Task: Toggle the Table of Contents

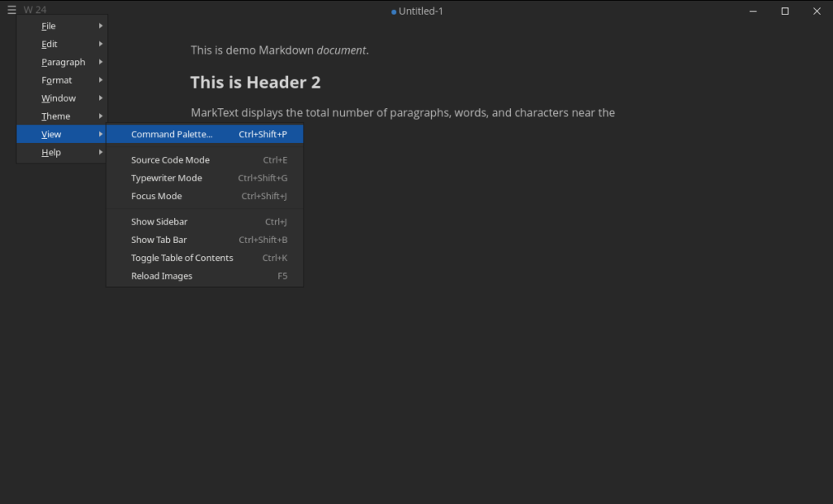Action: tap(181, 258)
